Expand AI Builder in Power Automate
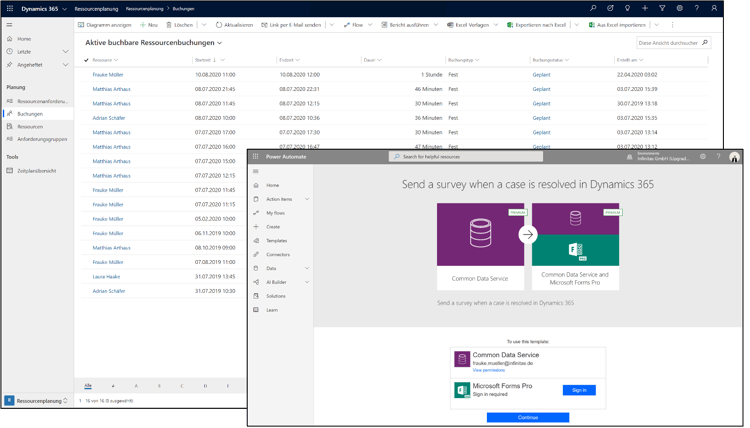This screenshot has width=750, height=428. coord(307,282)
